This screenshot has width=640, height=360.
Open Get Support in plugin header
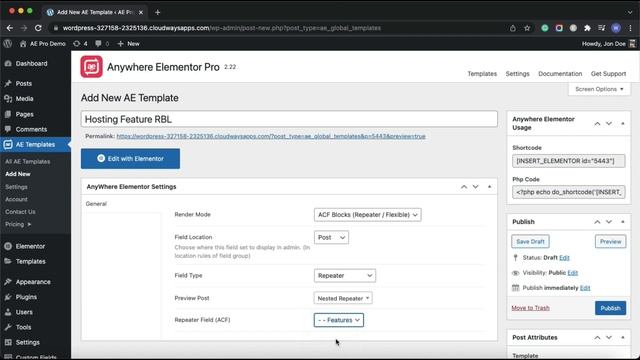click(608, 74)
